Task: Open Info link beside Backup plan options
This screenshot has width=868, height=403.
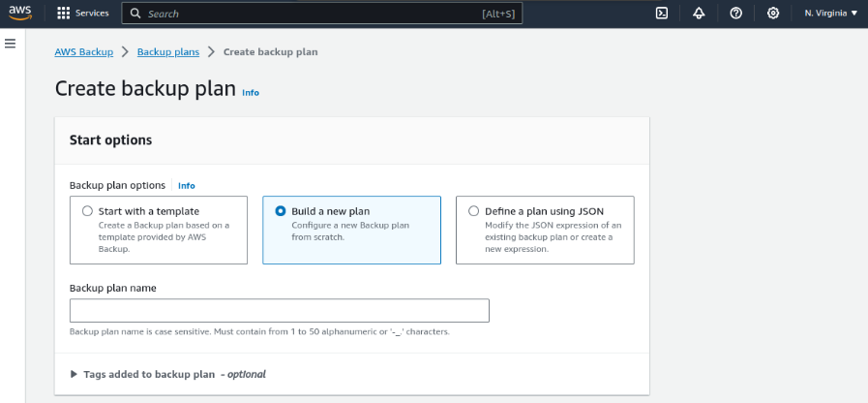Action: click(x=187, y=186)
